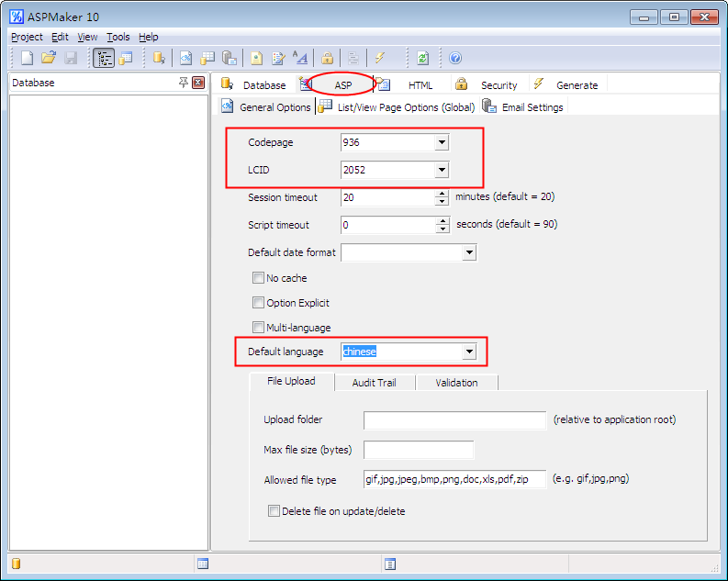Click the Save floppy disk icon
The height and width of the screenshot is (581, 728).
click(x=71, y=58)
